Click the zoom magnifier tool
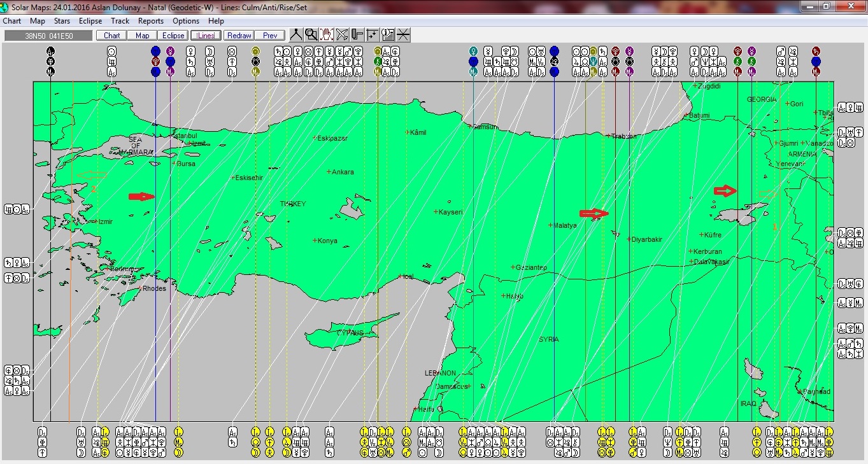Image resolution: width=868 pixels, height=464 pixels. click(311, 35)
